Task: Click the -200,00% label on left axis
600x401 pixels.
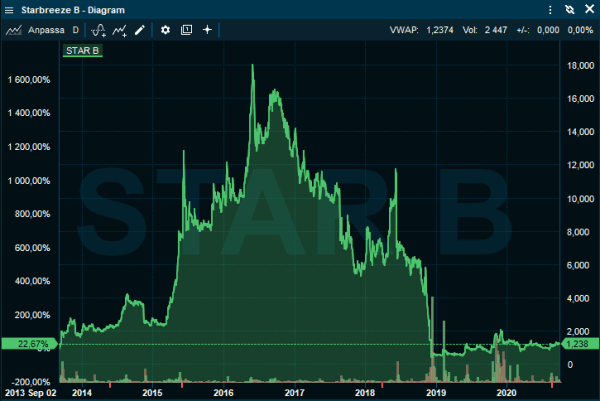Action: tap(31, 382)
